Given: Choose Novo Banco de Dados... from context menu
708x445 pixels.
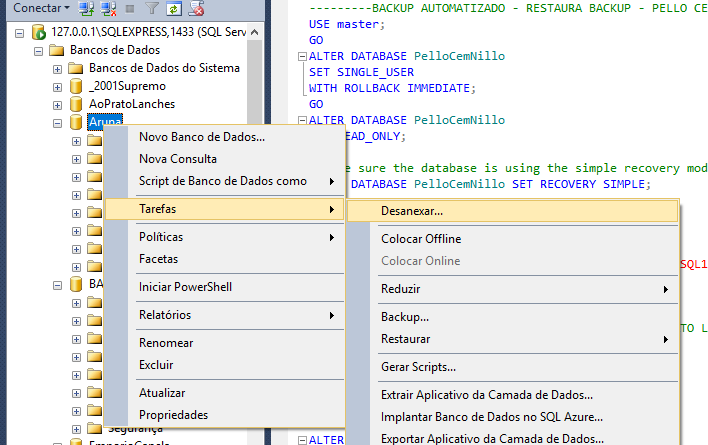Looking at the screenshot, I should [224, 137].
